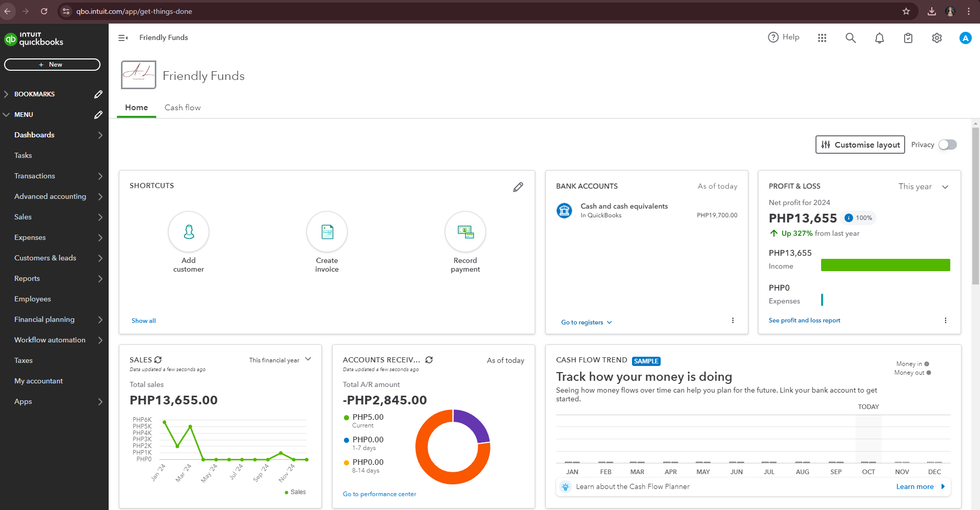Click the search magnifier icon
Viewport: 980px width, 510px height.
[x=851, y=38]
